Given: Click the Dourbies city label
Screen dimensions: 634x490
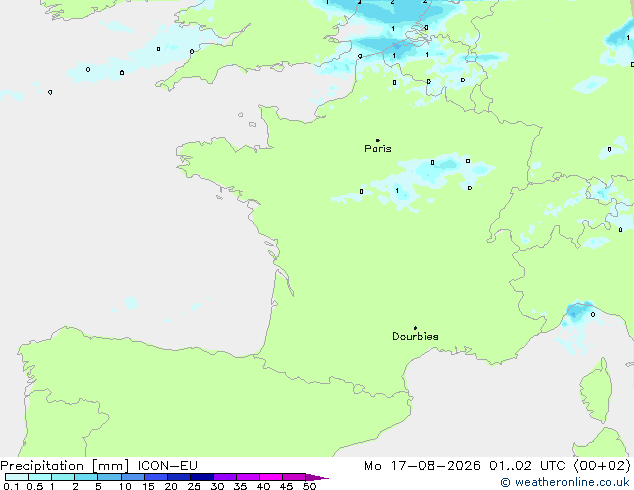Looking at the screenshot, I should (x=415, y=336).
